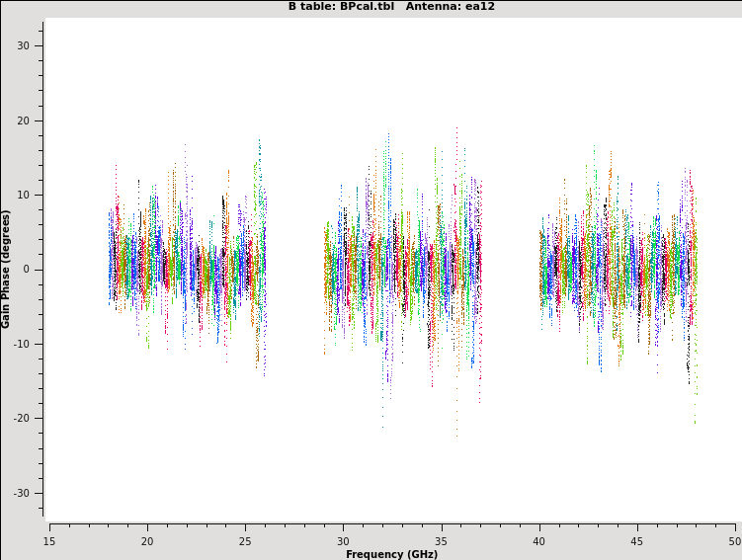Click the 0 tick label on gain phase axis

point(27,270)
